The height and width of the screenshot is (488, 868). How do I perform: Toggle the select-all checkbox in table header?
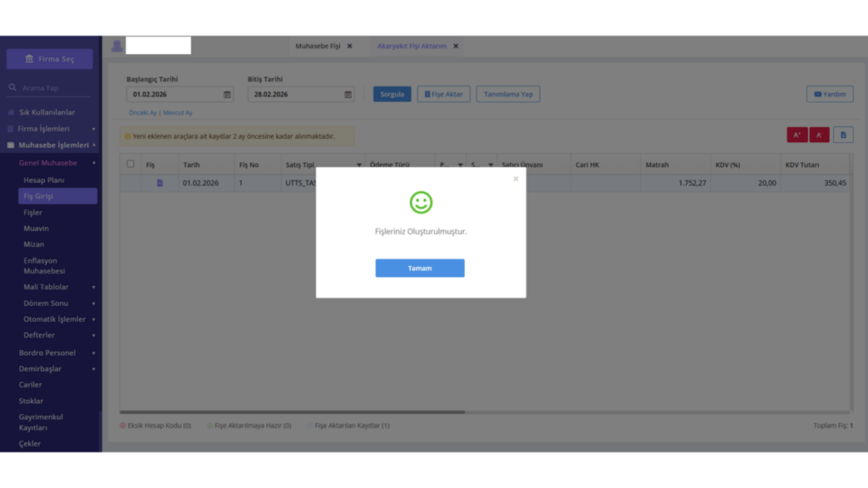pos(130,164)
